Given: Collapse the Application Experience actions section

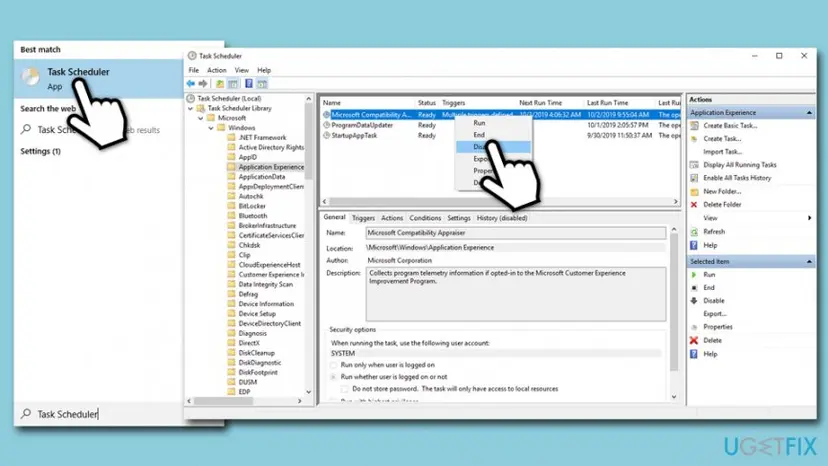Looking at the screenshot, I should [809, 113].
